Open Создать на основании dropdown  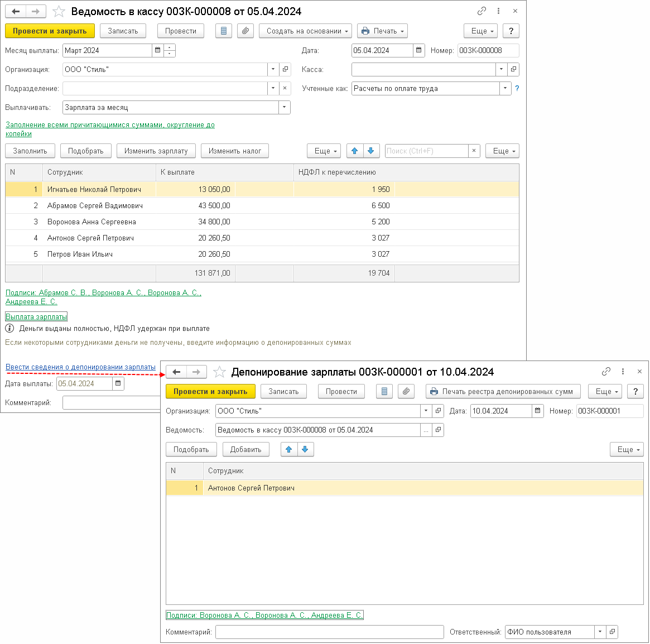tap(306, 31)
